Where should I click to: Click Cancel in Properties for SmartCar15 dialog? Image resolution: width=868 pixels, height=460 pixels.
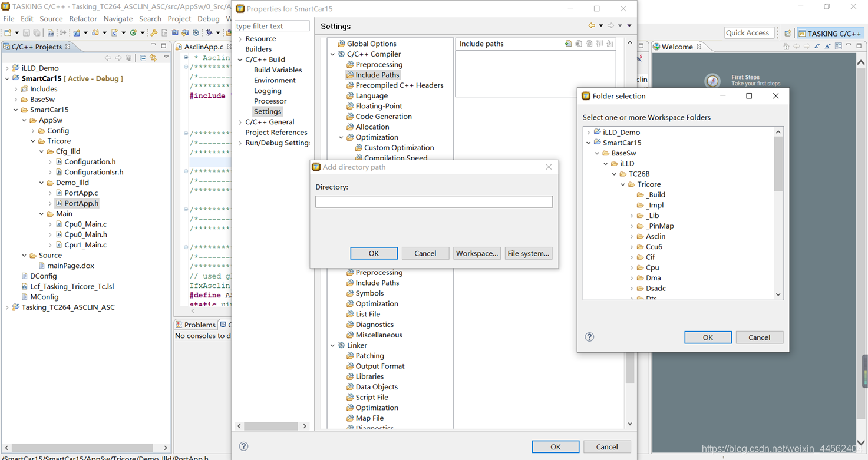606,447
